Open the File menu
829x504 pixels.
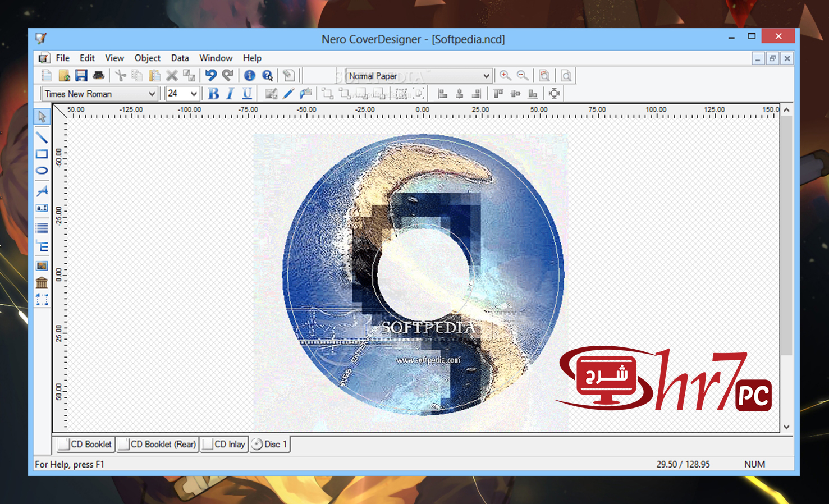click(63, 58)
